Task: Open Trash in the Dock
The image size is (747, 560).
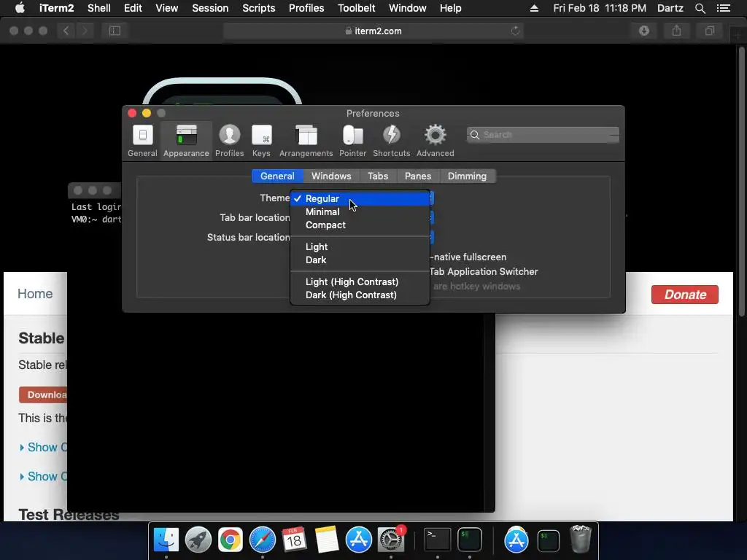Action: coord(580,539)
